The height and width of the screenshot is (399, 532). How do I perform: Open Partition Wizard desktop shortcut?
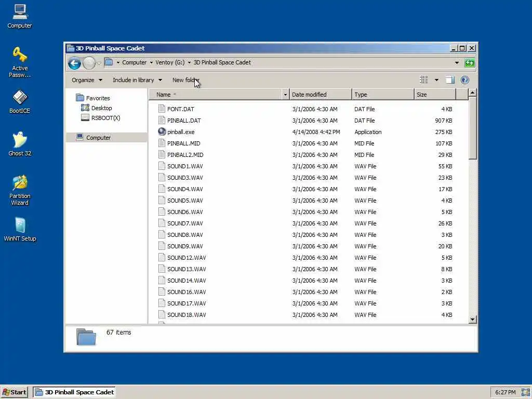pyautogui.click(x=20, y=190)
